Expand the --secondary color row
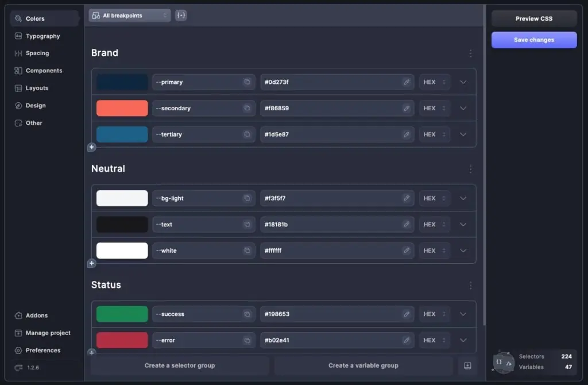The image size is (588, 385). 463,109
